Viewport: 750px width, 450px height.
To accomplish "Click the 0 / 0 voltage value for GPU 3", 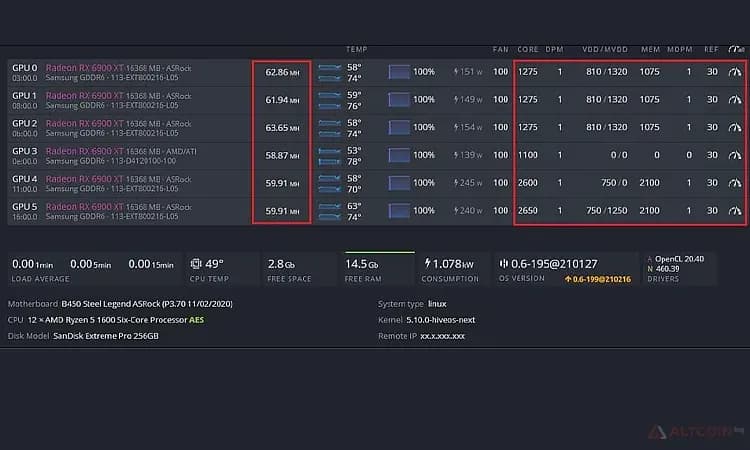I will click(x=619, y=155).
